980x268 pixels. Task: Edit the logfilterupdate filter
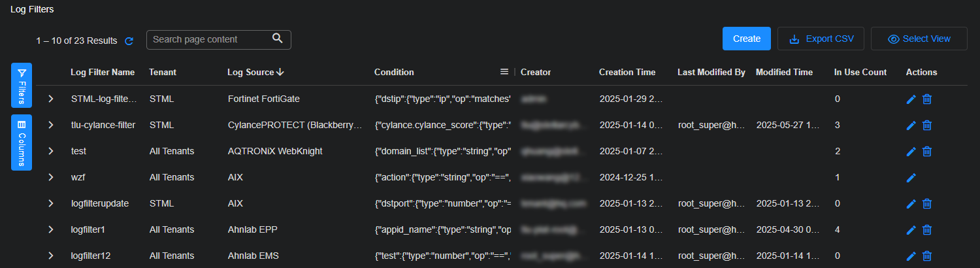tap(911, 204)
